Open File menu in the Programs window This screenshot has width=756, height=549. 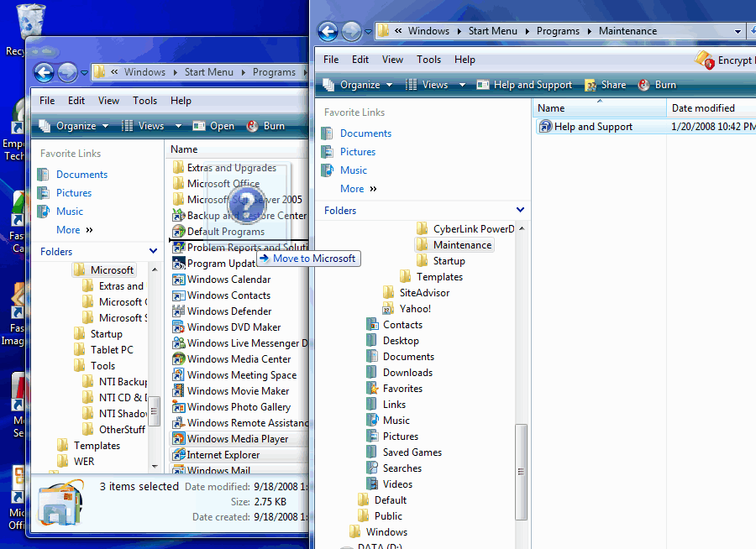[47, 100]
